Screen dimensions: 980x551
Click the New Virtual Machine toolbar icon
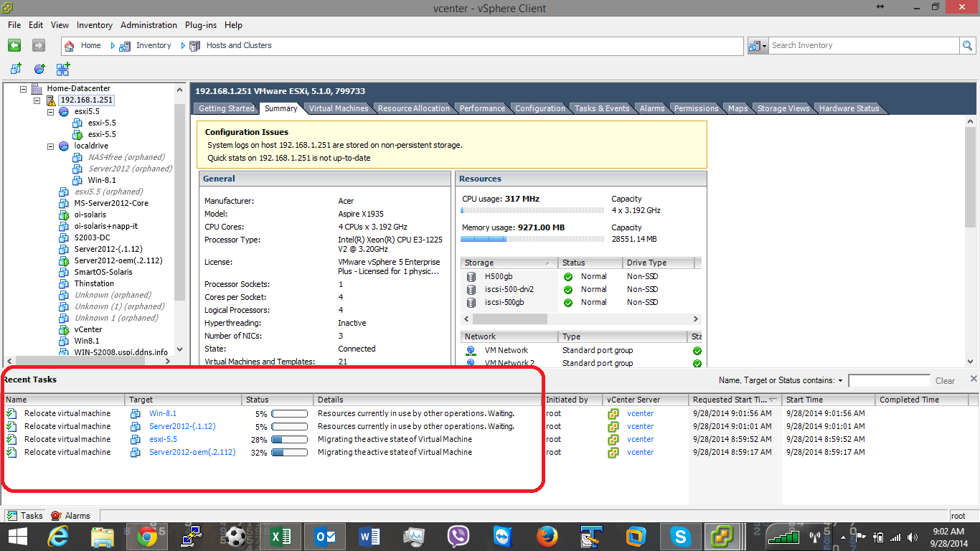pos(16,69)
